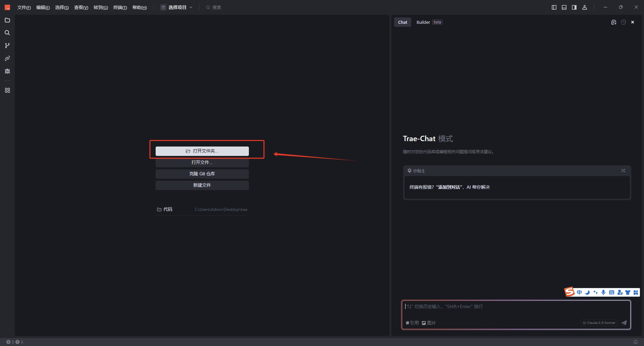Click the 克隆 Git 仓库 button
The width and height of the screenshot is (644, 346).
(202, 174)
